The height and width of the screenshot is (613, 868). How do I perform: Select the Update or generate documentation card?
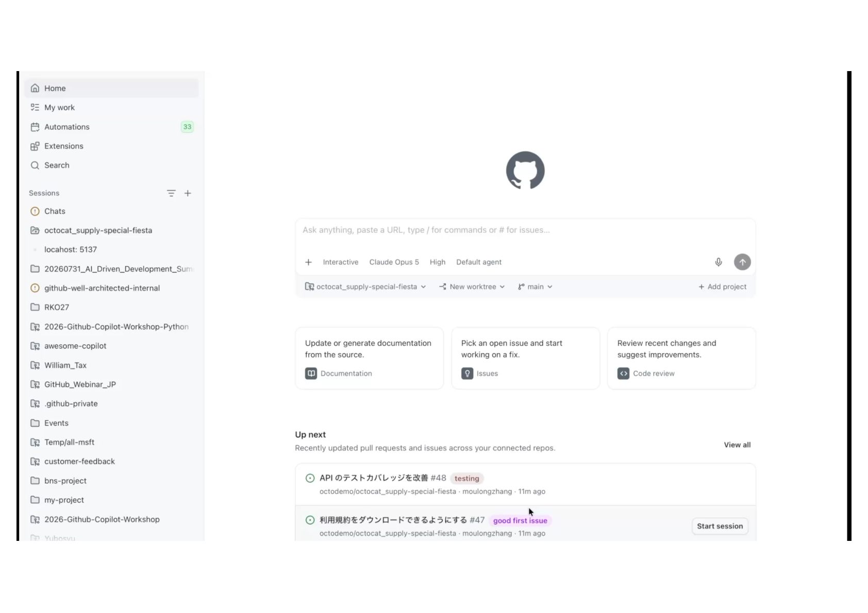click(369, 359)
